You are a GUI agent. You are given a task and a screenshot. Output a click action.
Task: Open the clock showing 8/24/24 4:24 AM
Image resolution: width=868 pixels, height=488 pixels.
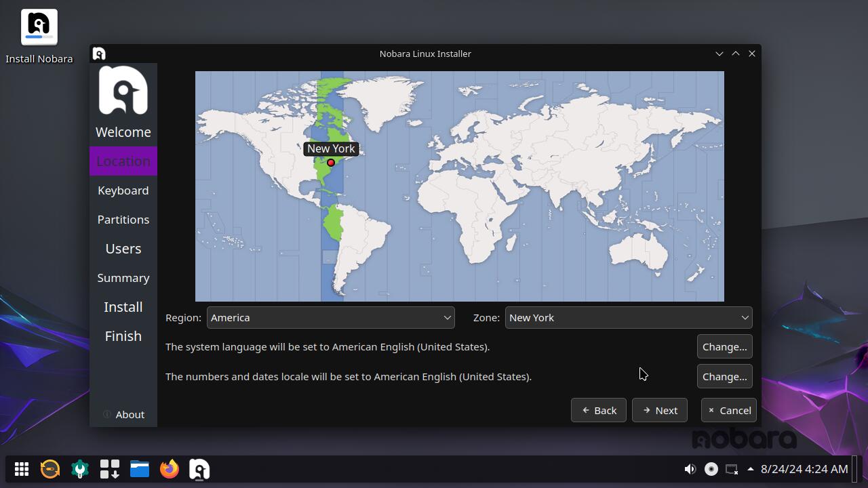pos(804,469)
